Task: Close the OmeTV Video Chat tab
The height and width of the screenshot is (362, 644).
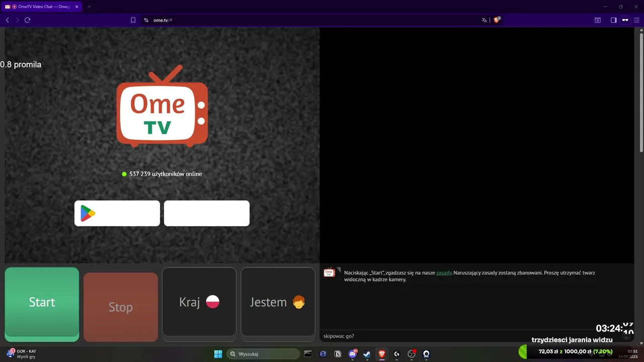Action: pos(77,7)
